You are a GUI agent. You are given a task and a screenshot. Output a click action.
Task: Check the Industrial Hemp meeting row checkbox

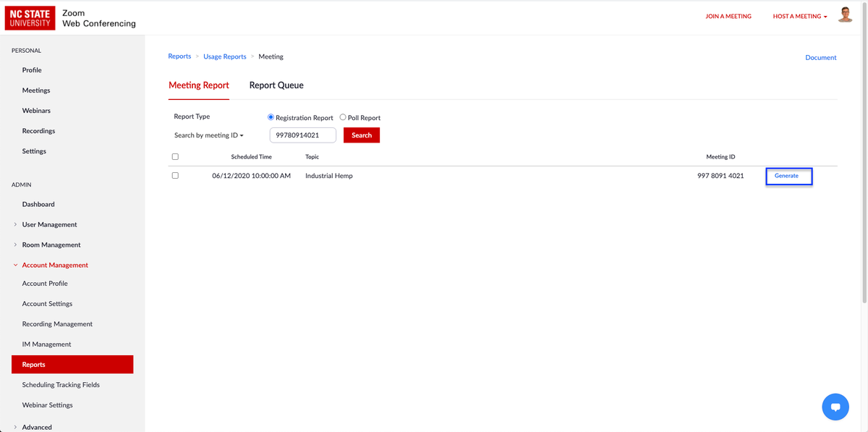(174, 175)
